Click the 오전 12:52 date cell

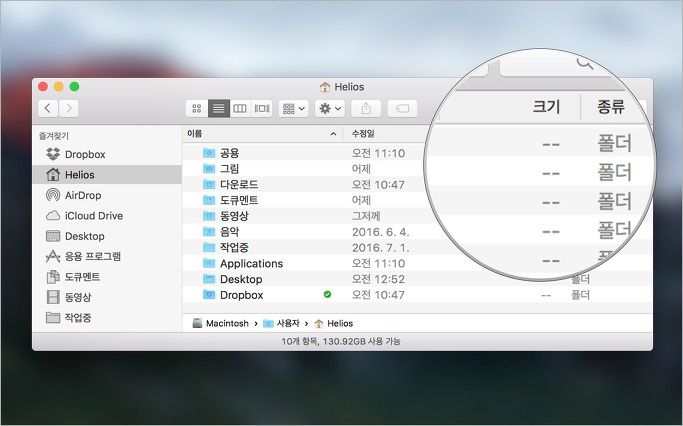pos(378,279)
